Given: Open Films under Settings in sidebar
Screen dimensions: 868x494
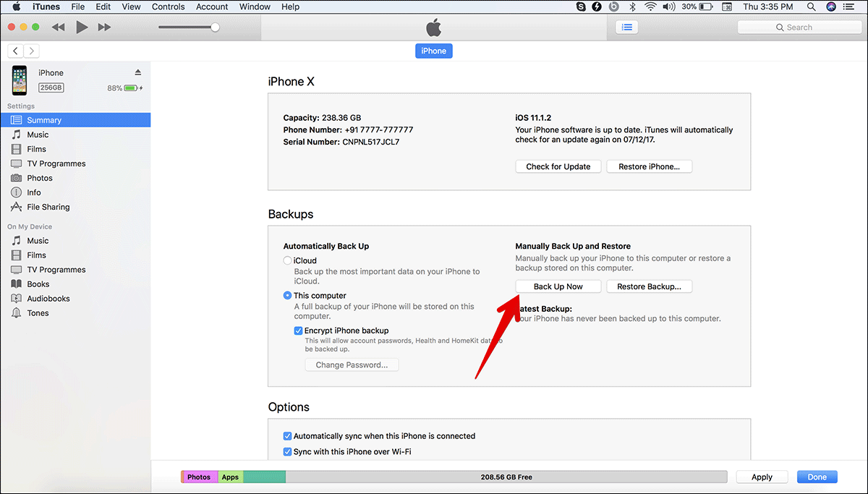Looking at the screenshot, I should [75, 149].
